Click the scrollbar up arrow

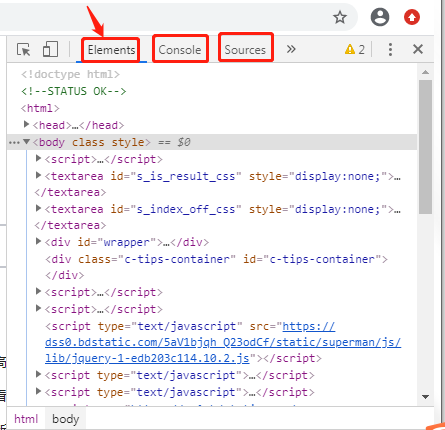pyautogui.click(x=425, y=72)
